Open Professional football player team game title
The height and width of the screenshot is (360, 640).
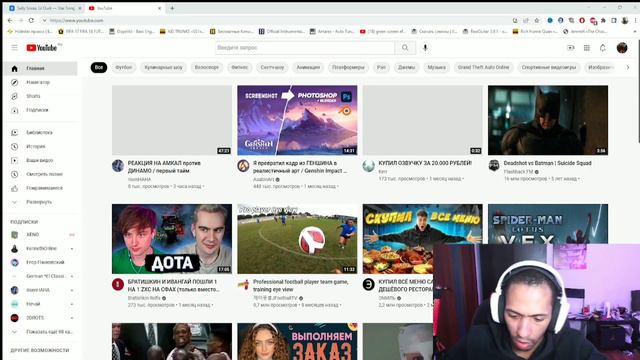click(x=300, y=286)
